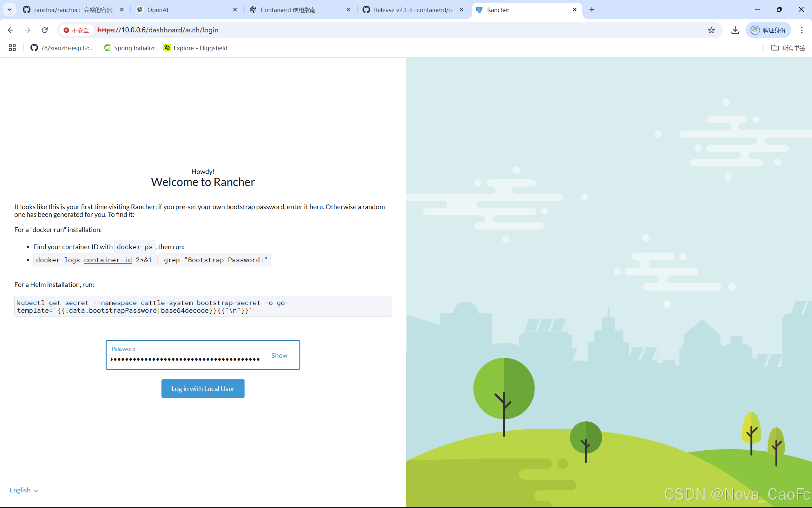
Task: Click the 验证身份 profile button
Action: point(768,30)
